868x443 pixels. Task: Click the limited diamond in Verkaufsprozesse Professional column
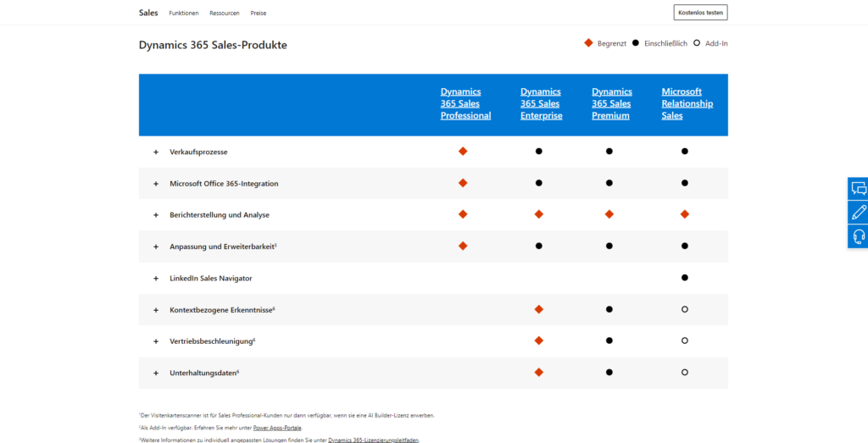click(463, 151)
